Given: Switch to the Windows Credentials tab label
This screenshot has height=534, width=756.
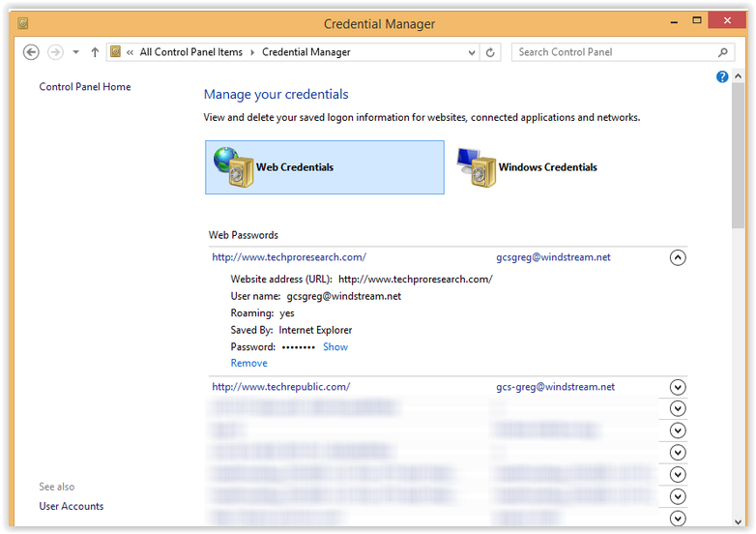Looking at the screenshot, I should coord(547,167).
